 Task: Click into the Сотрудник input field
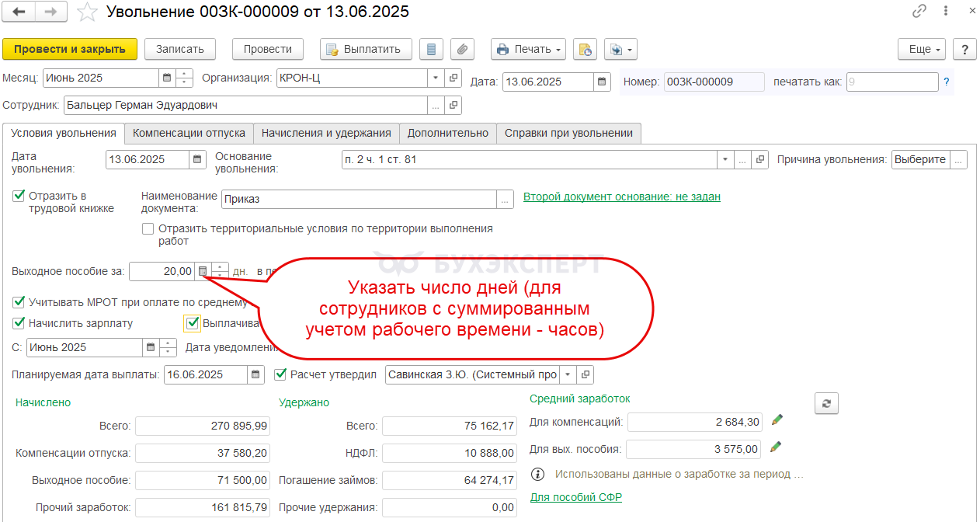[x=245, y=105]
